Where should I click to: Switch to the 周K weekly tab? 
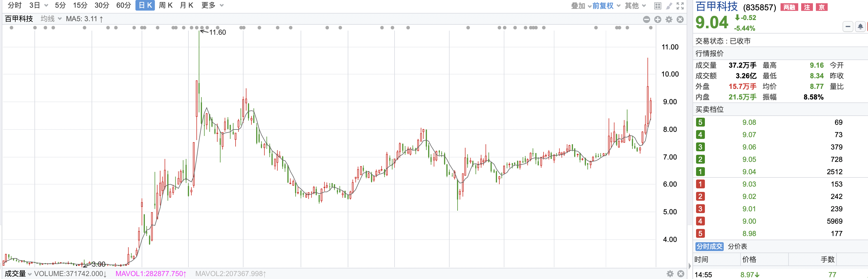point(165,5)
